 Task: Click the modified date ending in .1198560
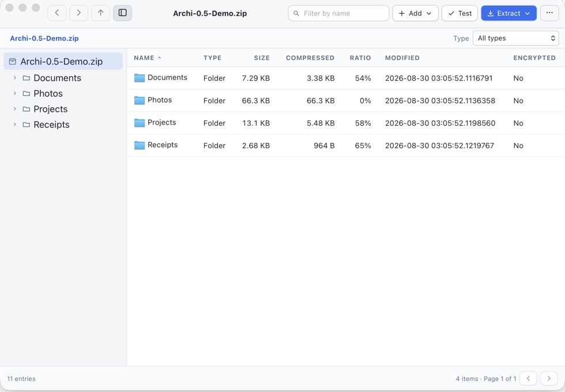click(440, 123)
